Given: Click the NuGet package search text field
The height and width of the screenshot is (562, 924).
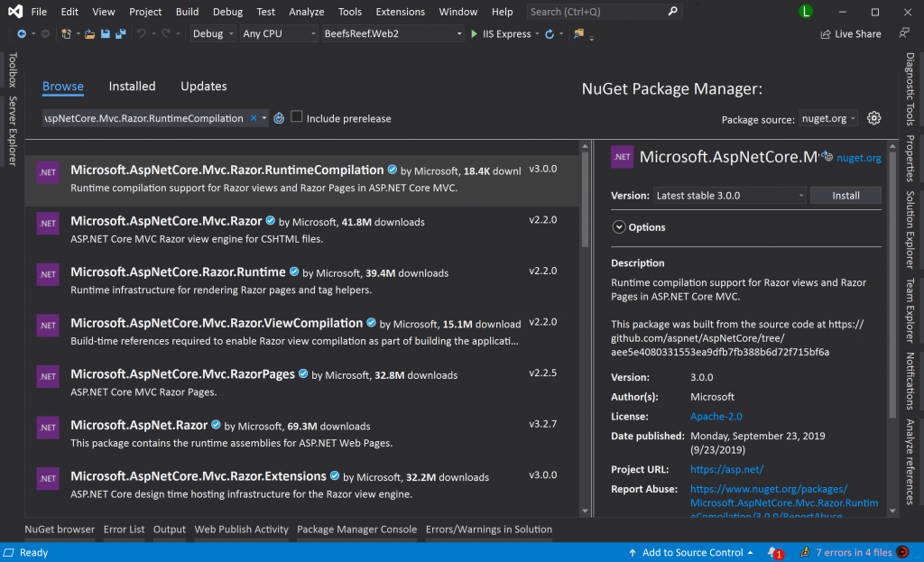Looking at the screenshot, I should point(146,118).
